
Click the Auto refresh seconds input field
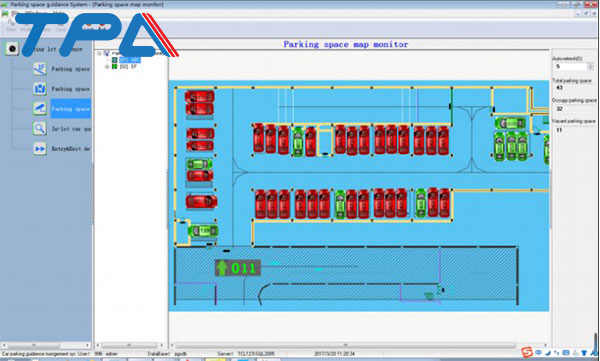click(x=571, y=67)
